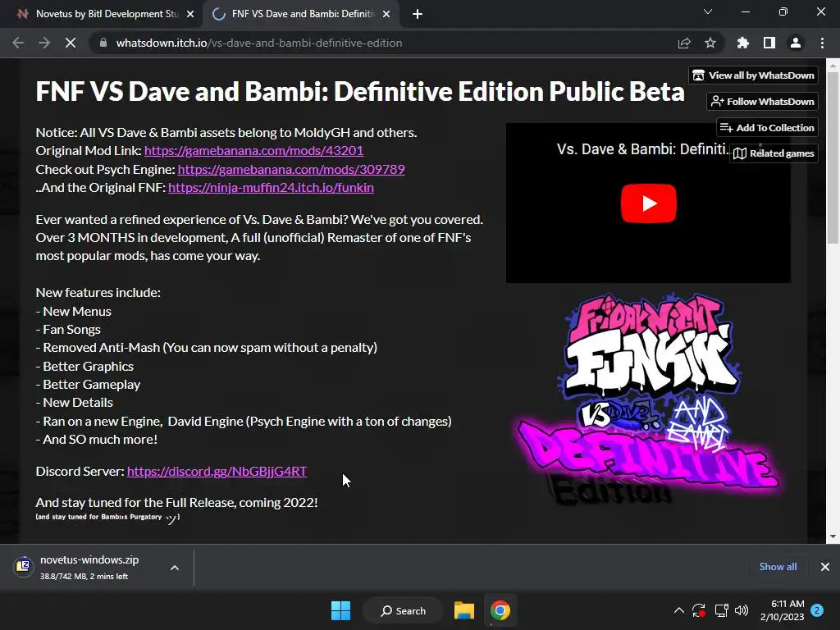Toggle the Chrome side panel
The height and width of the screenshot is (630, 840).
tap(769, 43)
